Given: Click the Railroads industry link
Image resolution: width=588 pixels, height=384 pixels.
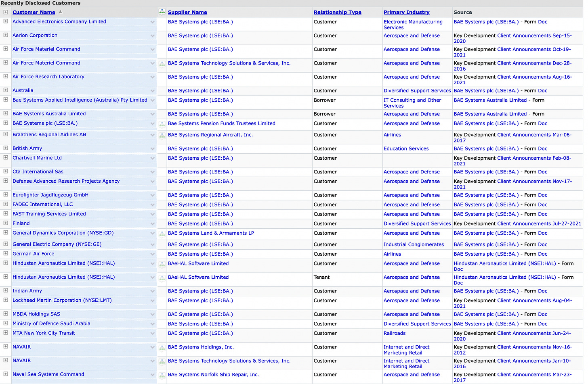Looking at the screenshot, I should (x=395, y=333).
